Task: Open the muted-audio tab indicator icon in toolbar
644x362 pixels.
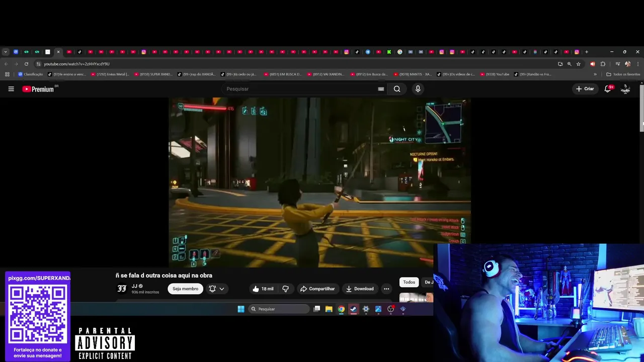Action: [592, 64]
